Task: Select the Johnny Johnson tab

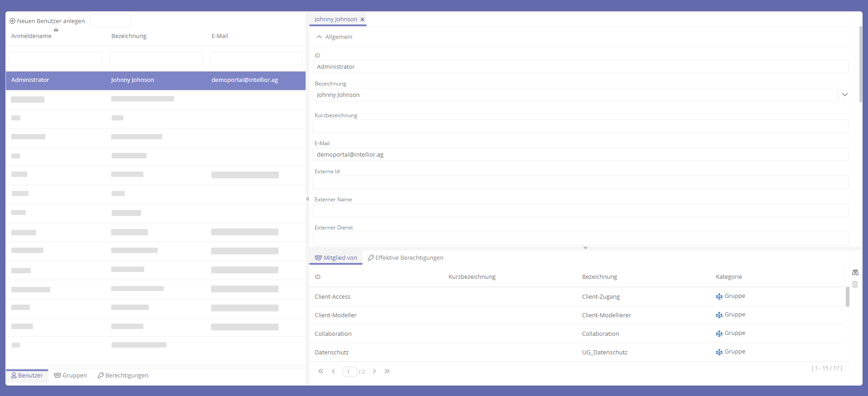Action: click(335, 19)
